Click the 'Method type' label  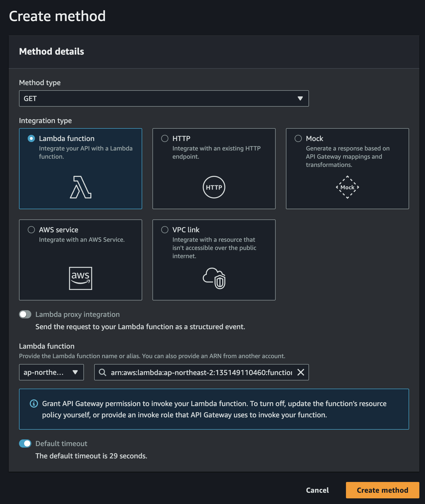click(40, 83)
